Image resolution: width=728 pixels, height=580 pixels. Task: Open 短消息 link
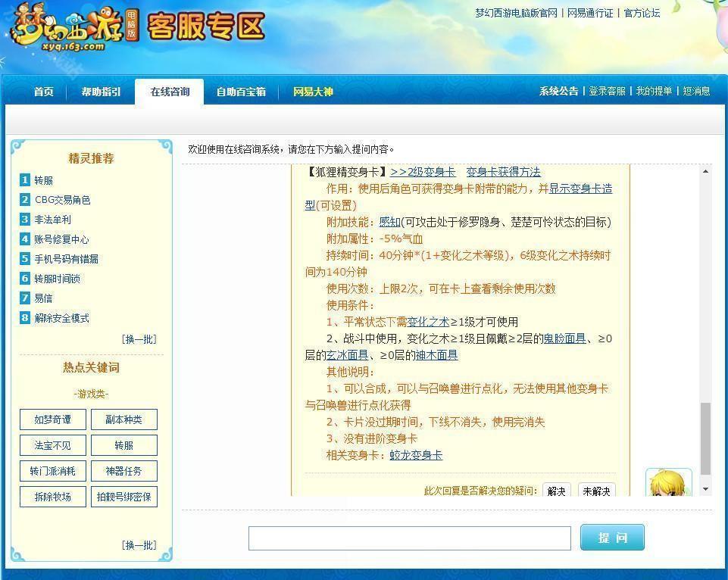point(696,91)
